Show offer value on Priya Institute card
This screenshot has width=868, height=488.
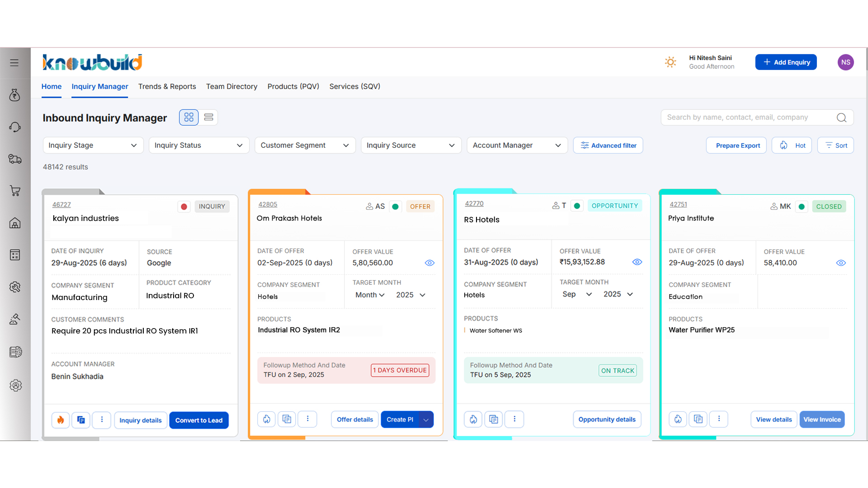click(840, 263)
